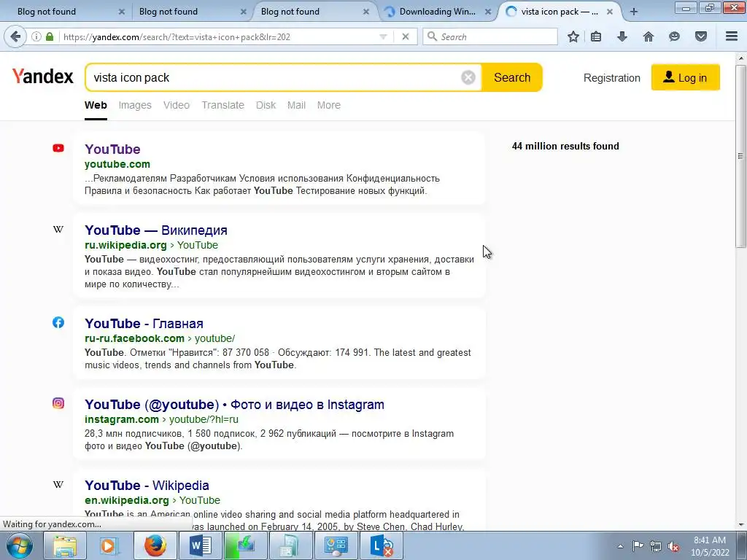Click the Hello chat smiley icon
The width and height of the screenshot is (747, 560).
674,36
